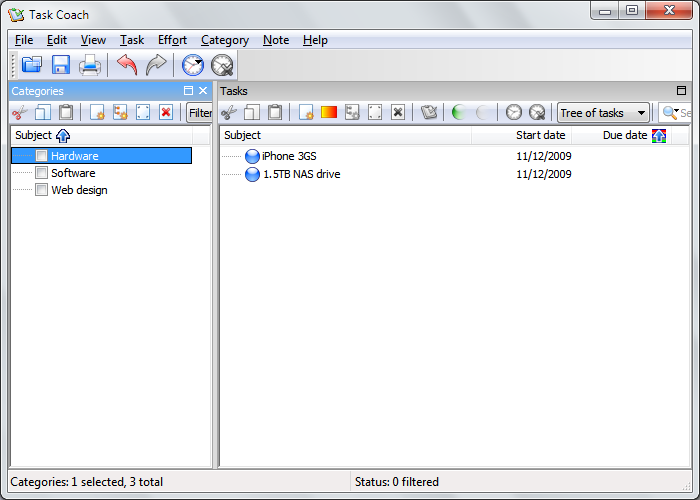The height and width of the screenshot is (500, 700).
Task: Edit the selected category
Action: [x=143, y=112]
